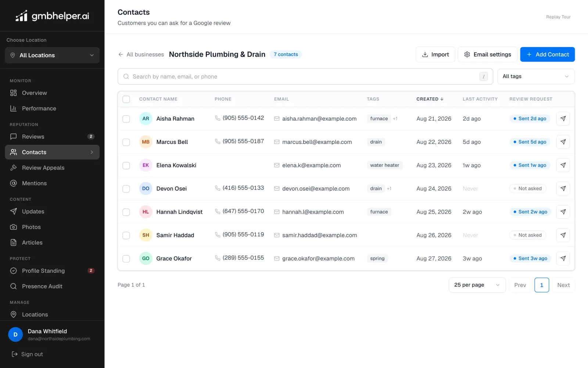Image resolution: width=588 pixels, height=368 pixels.
Task: Click Aisha Rahman's phone icon
Action: coord(218,118)
